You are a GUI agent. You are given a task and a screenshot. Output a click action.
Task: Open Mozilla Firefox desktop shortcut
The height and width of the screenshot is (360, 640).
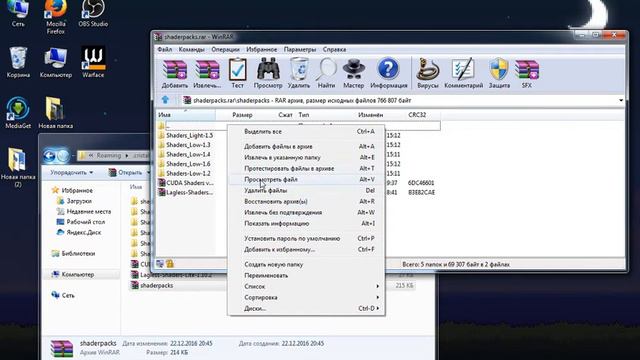(56, 17)
